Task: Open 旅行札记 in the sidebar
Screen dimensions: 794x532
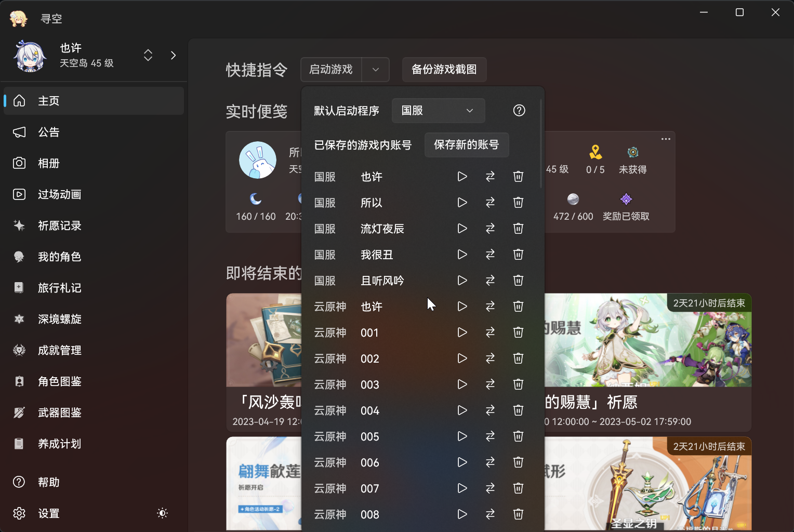Action: (x=94, y=288)
